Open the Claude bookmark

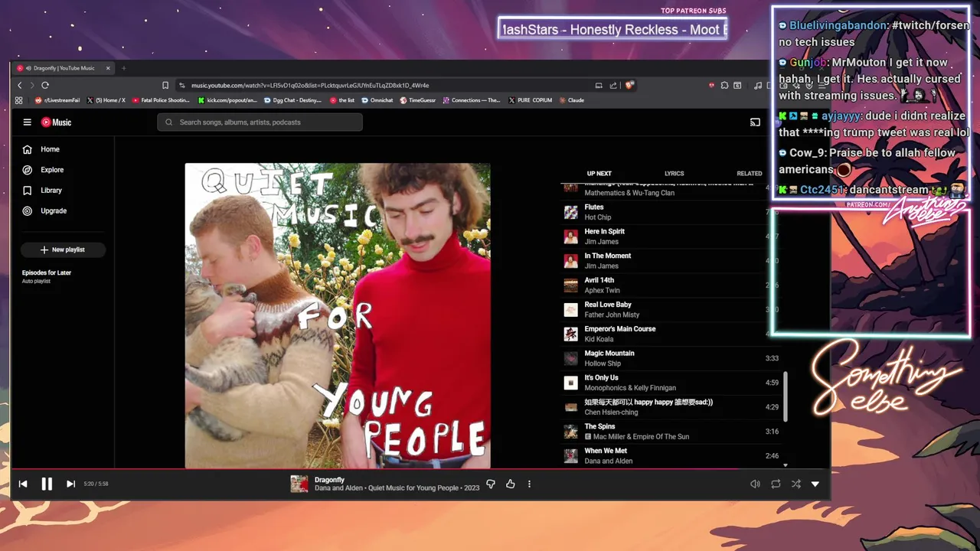(572, 100)
